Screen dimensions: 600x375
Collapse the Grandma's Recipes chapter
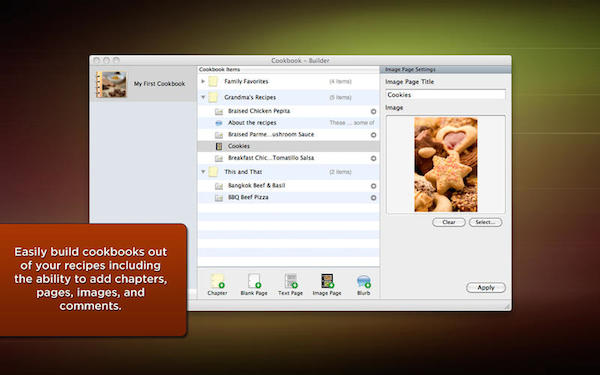point(203,97)
